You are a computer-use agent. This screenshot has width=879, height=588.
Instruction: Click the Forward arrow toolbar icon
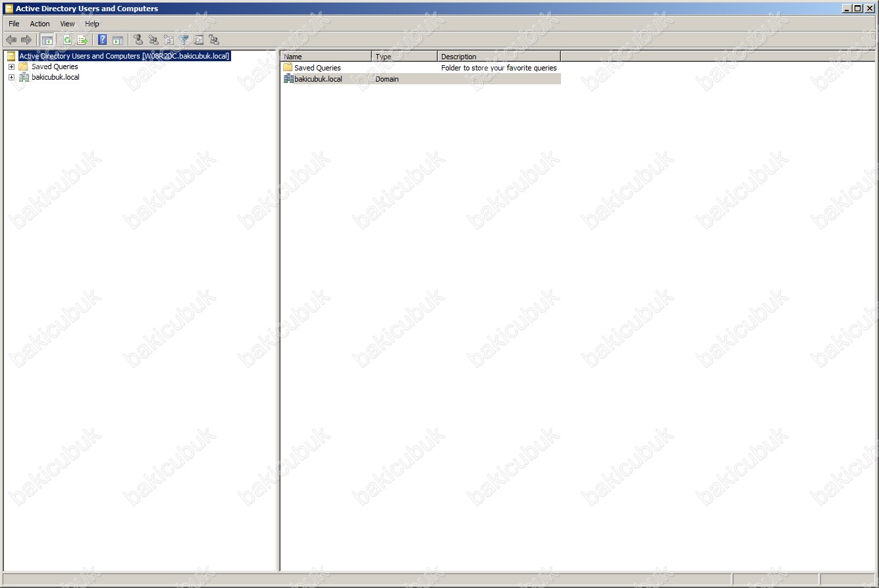pos(26,40)
